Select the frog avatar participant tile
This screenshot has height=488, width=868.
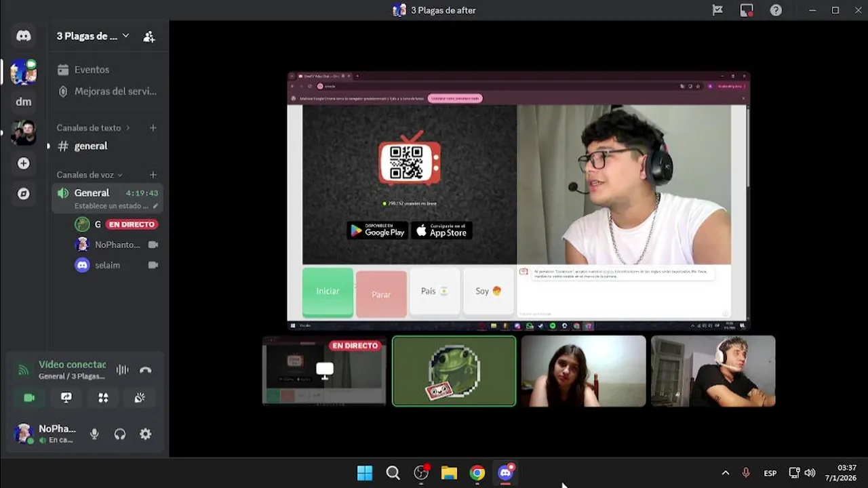[x=454, y=371]
